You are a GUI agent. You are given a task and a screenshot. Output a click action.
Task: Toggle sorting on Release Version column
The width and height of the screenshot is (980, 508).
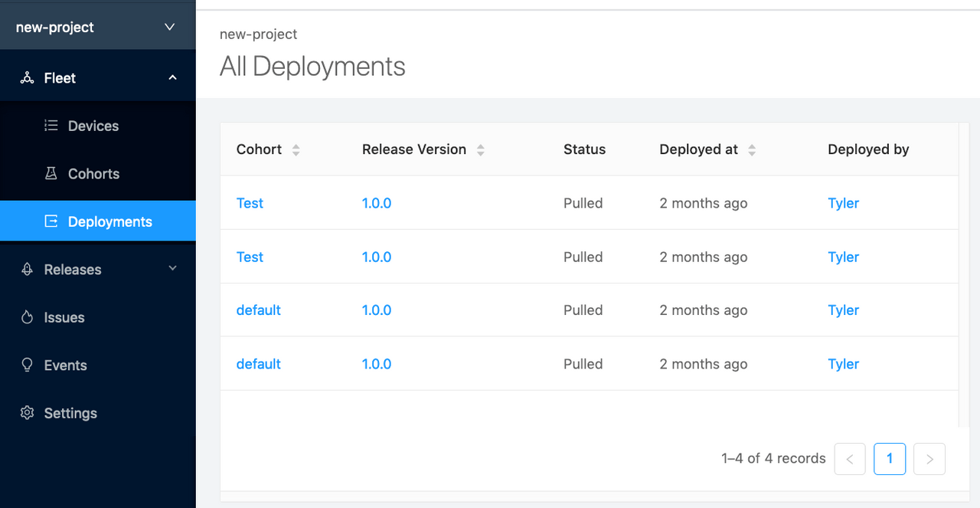coord(480,150)
